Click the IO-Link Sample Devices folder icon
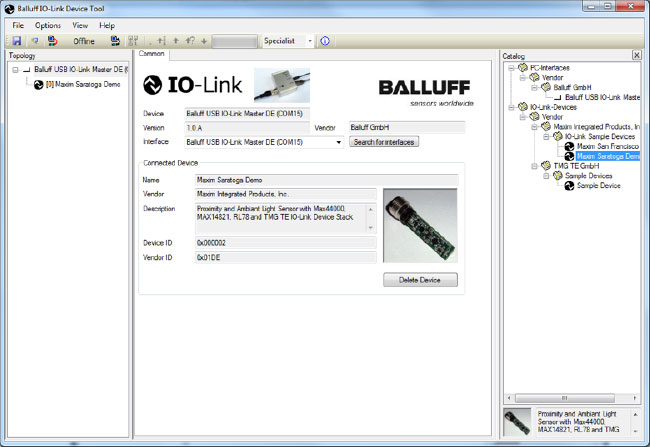This screenshot has width=650, height=447. click(x=558, y=136)
